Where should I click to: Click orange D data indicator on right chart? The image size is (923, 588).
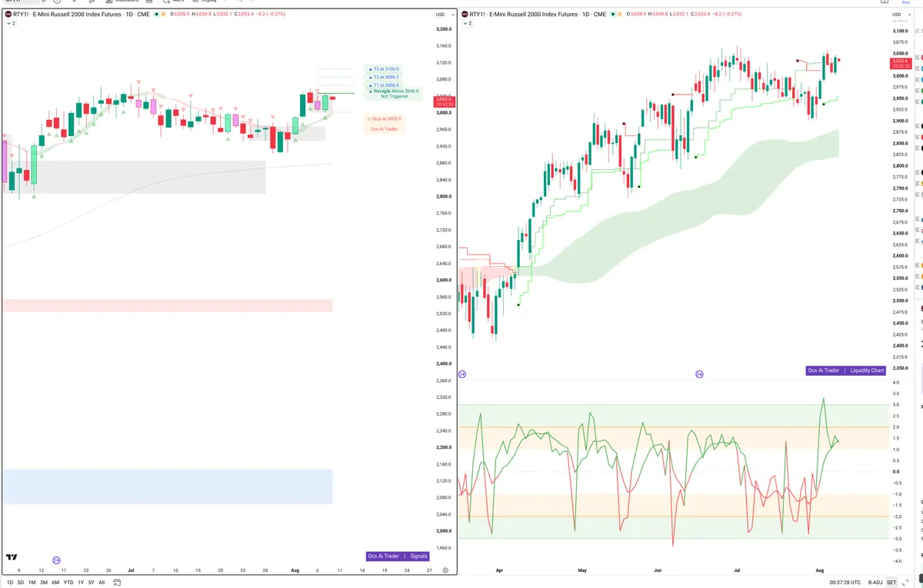[x=619, y=14]
